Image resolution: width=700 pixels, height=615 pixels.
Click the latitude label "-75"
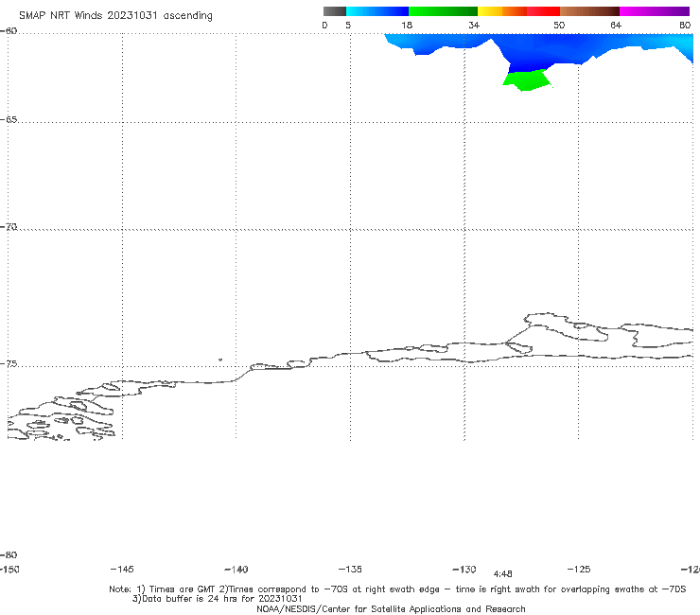(x=9, y=364)
